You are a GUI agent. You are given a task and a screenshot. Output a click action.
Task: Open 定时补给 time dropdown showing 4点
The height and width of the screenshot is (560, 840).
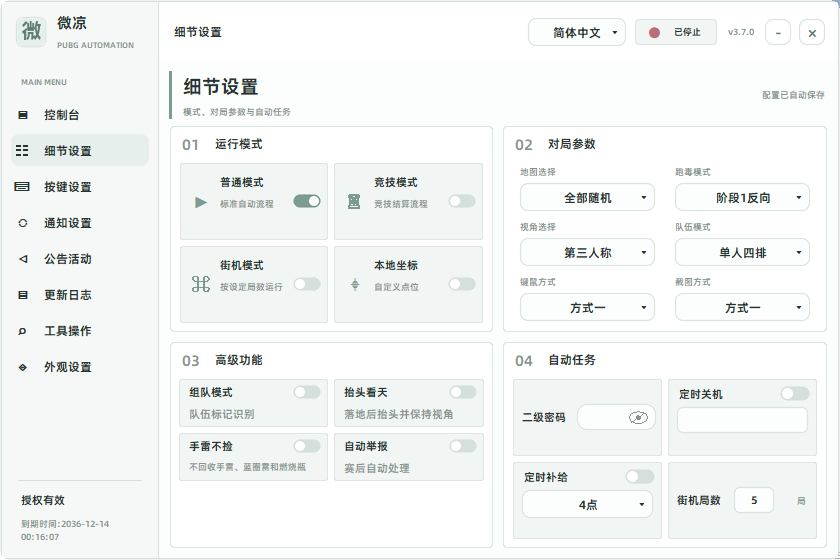[x=587, y=504]
